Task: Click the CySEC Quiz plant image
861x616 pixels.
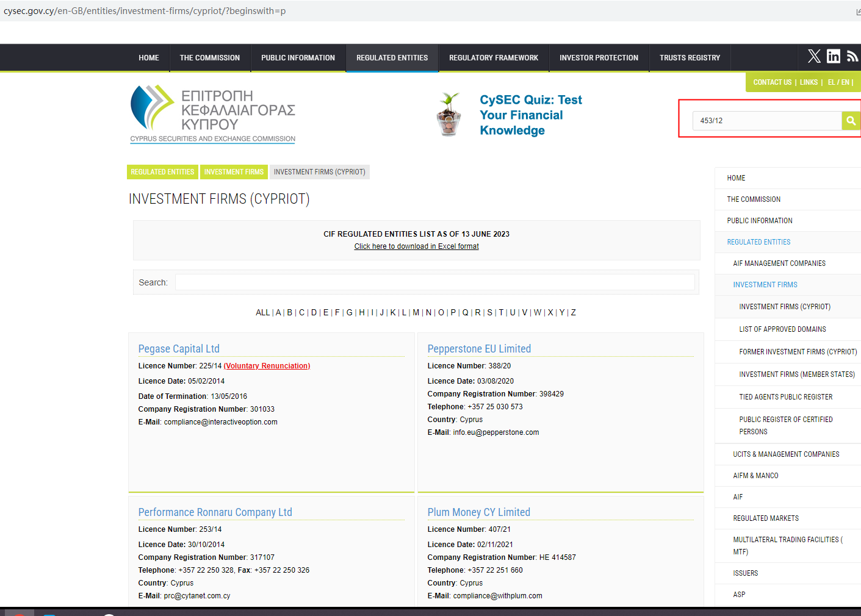Action: (449, 115)
